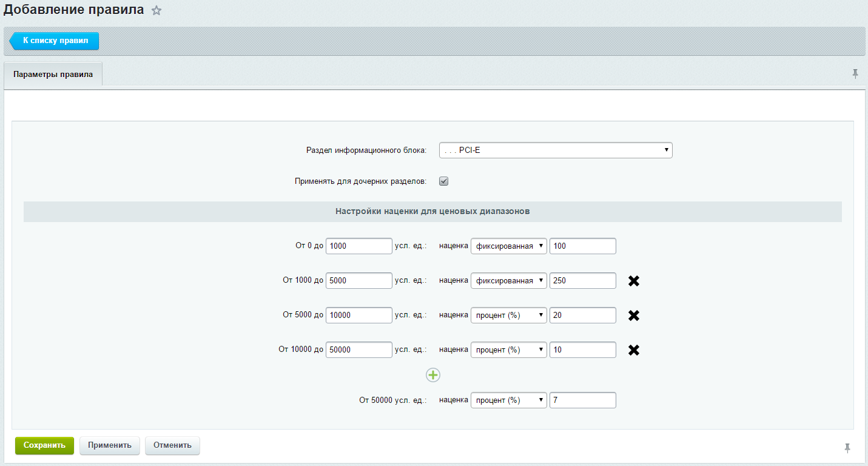Expand markup type dropdown for 5000 to 10000 range

point(508,316)
